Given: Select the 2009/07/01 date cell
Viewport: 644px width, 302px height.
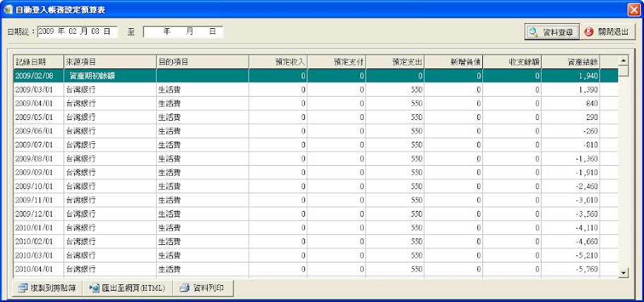Looking at the screenshot, I should [39, 145].
